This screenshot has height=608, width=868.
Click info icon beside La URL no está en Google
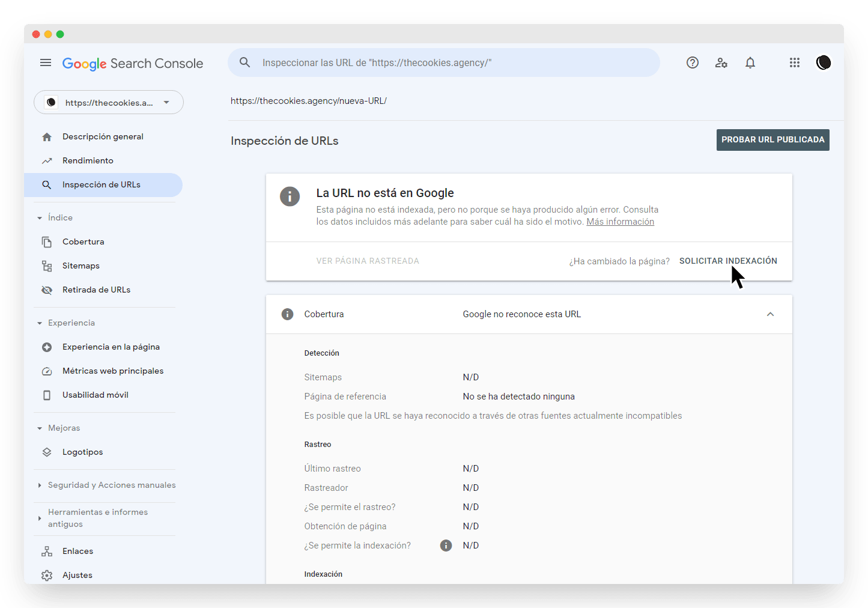coord(290,196)
